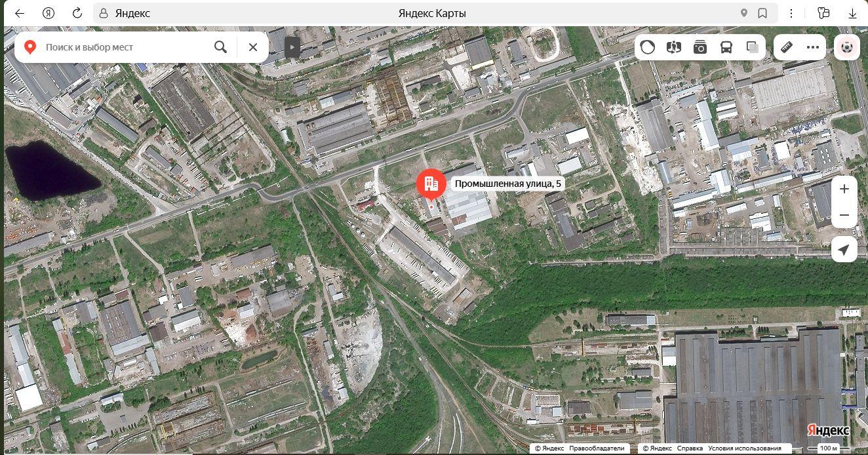Screen dimensions: 868x455
Task: Locate my position on map
Action: tap(844, 250)
